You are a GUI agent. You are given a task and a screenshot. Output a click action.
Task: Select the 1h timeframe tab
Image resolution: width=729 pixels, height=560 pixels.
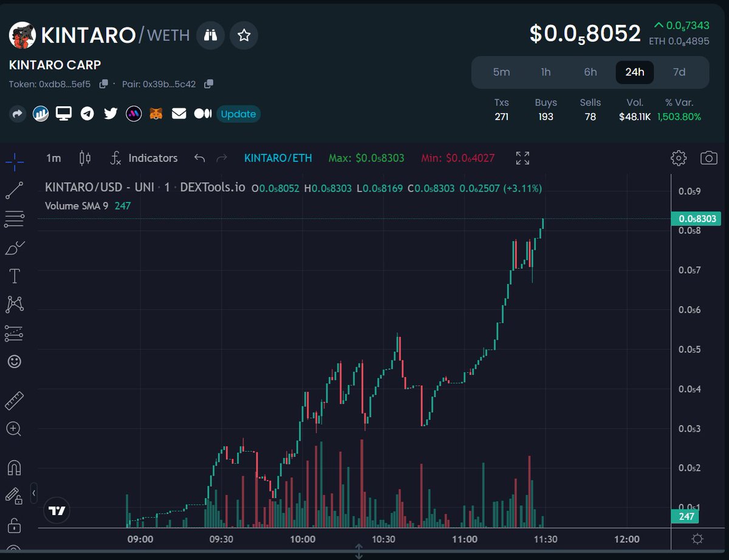pos(546,72)
